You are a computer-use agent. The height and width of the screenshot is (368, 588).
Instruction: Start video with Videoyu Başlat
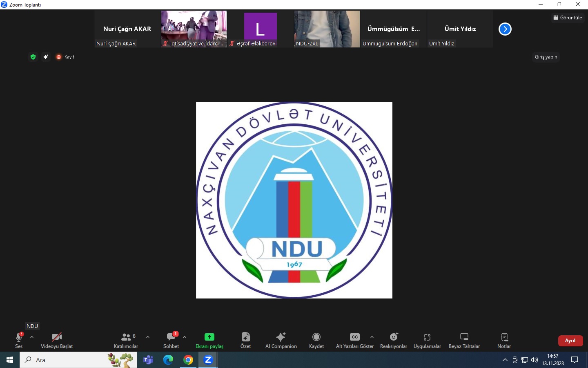[x=57, y=340]
